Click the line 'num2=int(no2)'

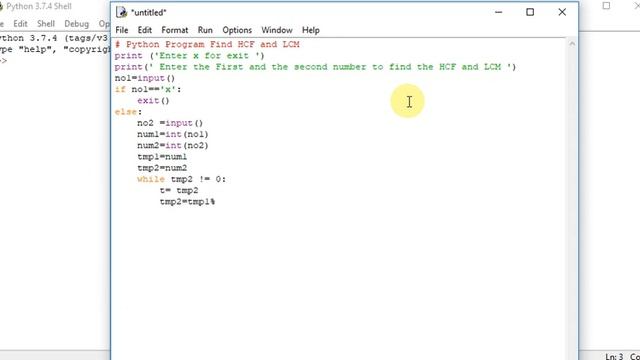tap(173, 145)
